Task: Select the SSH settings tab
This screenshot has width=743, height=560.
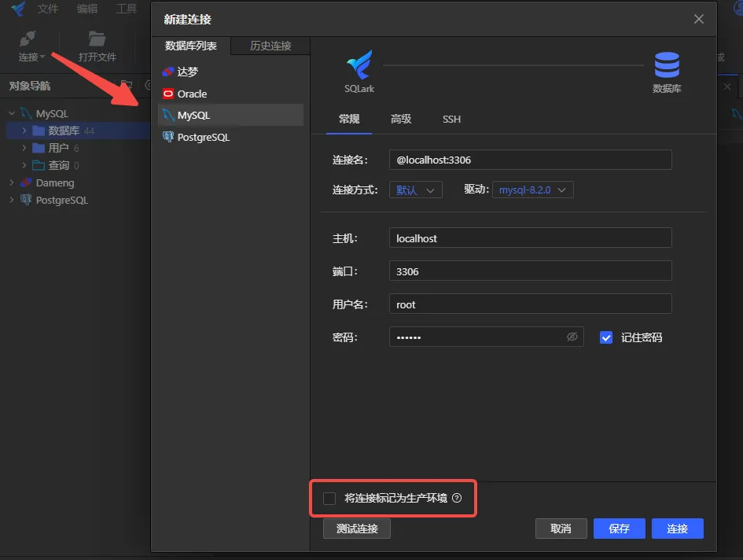Action: pyautogui.click(x=451, y=119)
